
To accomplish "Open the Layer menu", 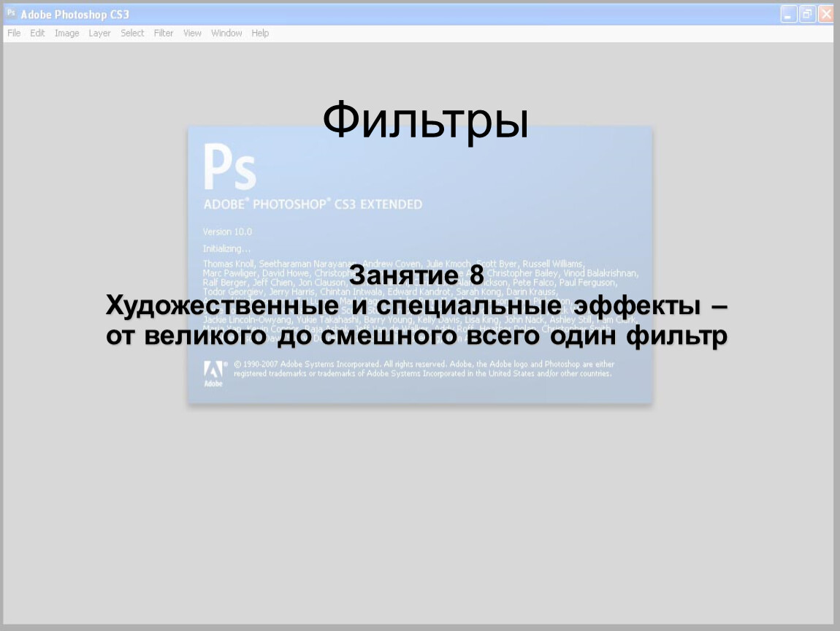I will (99, 33).
